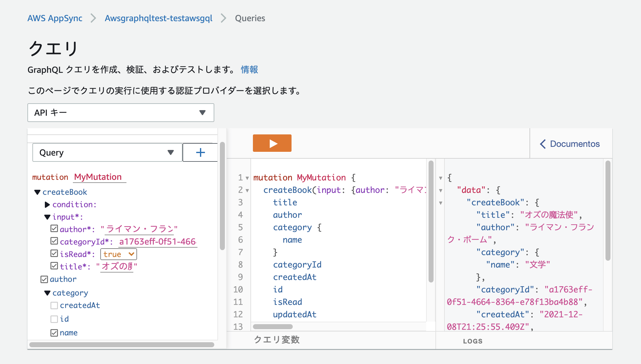Go to AWS AppSync breadcrumb
The width and height of the screenshot is (641, 364).
point(55,18)
